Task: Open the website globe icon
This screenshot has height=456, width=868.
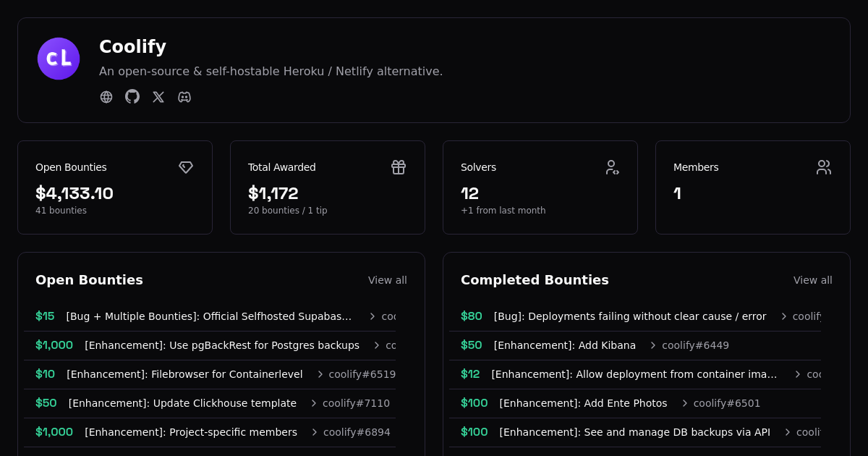Action: point(106,97)
